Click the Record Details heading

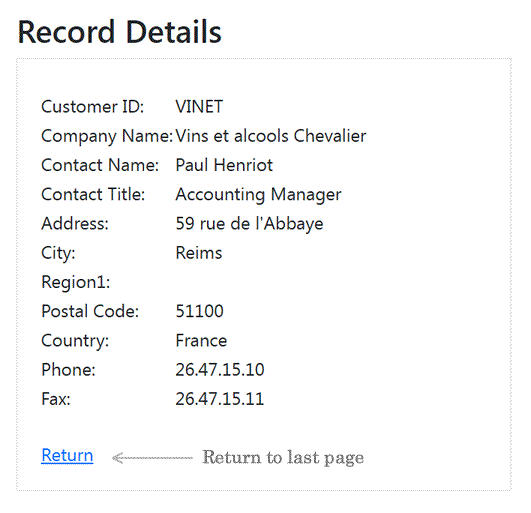[x=120, y=32]
